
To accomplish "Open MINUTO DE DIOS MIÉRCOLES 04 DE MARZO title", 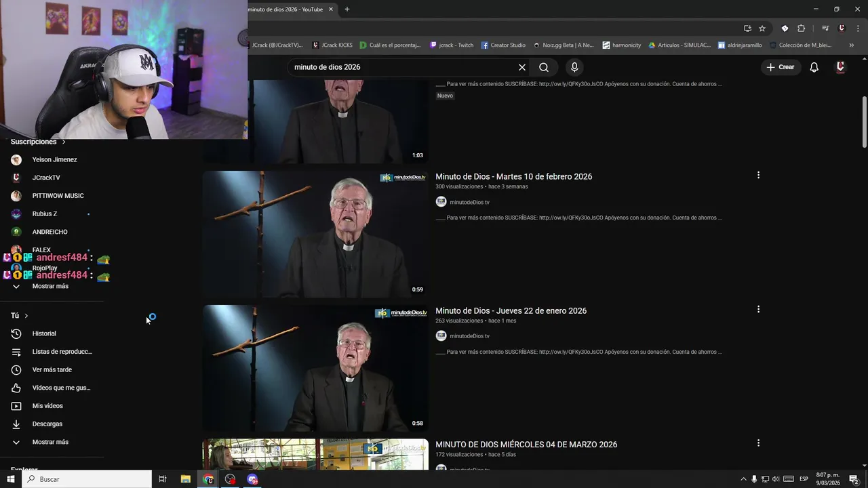I will coord(526,445).
